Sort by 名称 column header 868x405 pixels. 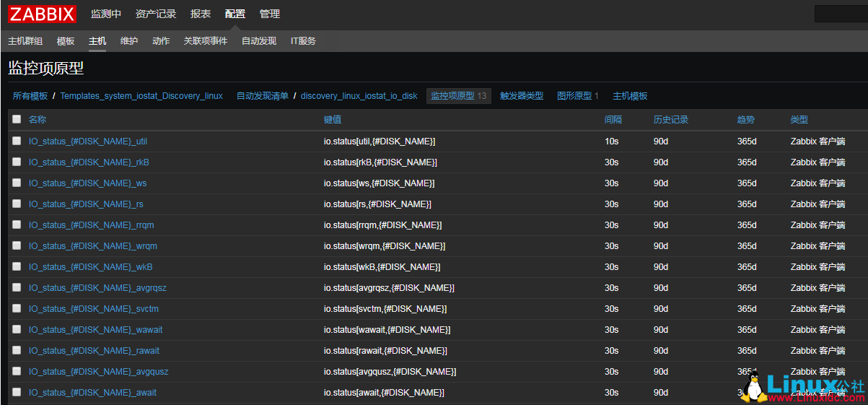tap(38, 120)
